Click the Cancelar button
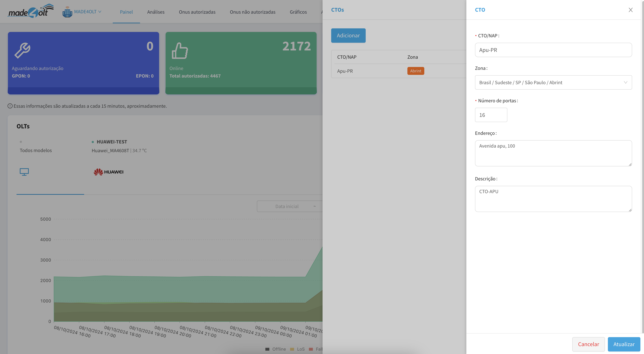The width and height of the screenshot is (644, 354). coord(588,344)
